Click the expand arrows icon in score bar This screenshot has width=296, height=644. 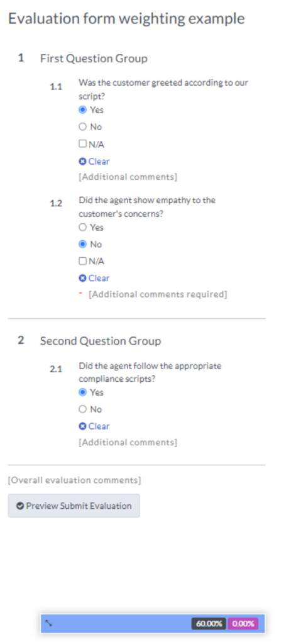coord(48,623)
